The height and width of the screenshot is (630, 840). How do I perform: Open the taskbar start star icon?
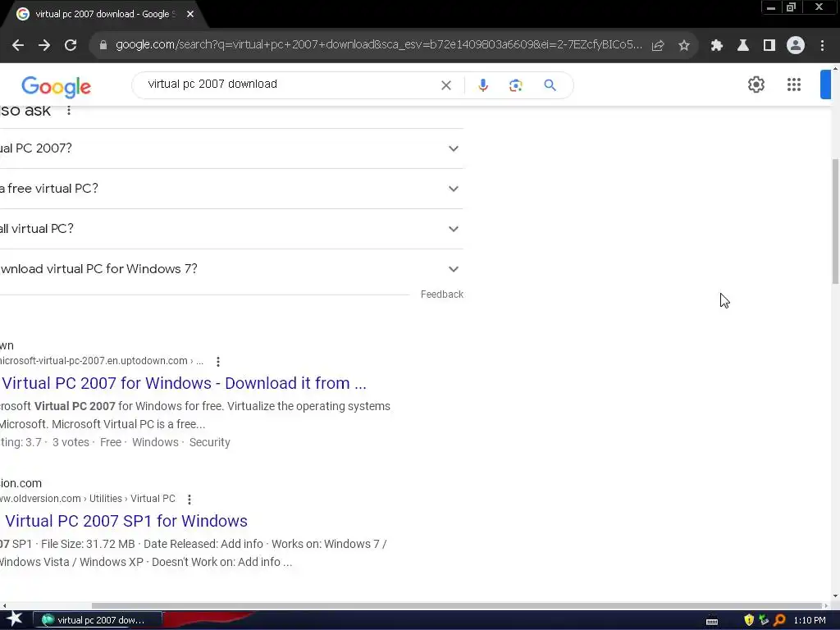pyautogui.click(x=15, y=619)
